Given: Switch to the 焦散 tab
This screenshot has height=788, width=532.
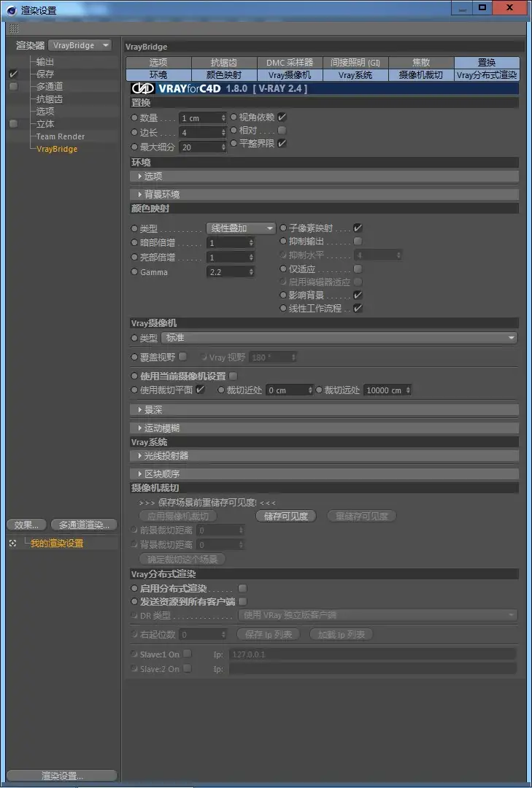Looking at the screenshot, I should tap(421, 62).
